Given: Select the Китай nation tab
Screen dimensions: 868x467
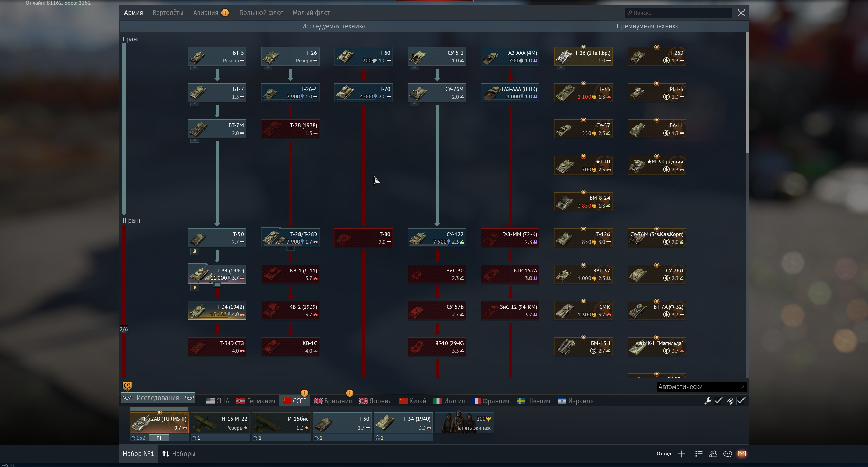Looking at the screenshot, I should pyautogui.click(x=412, y=401).
